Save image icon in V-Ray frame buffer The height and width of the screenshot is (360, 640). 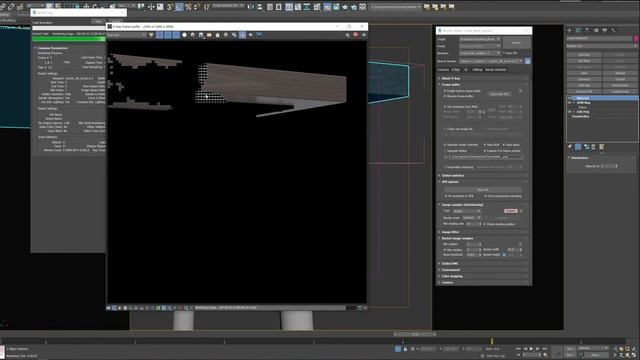point(201,35)
